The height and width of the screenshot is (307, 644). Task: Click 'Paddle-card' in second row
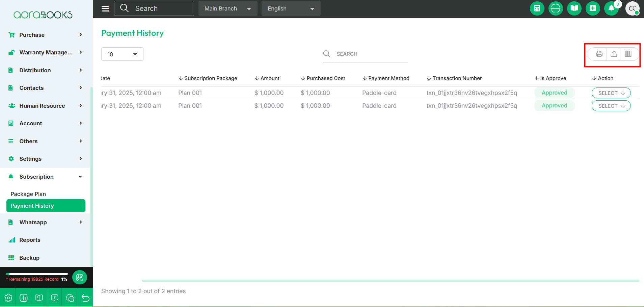pos(379,106)
